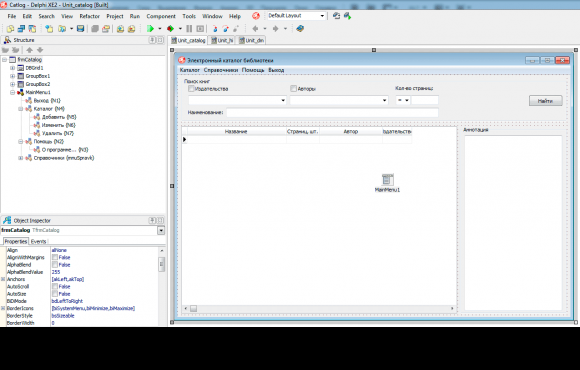Image resolution: width=580 pixels, height=370 pixels.
Task: Select the MainMenu1 component icon on form
Action: (387, 179)
